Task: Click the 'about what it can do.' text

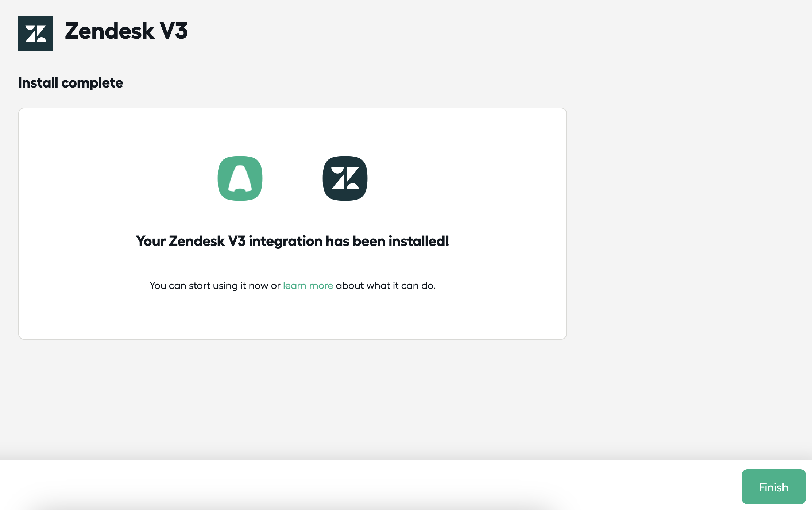Action: (x=386, y=285)
